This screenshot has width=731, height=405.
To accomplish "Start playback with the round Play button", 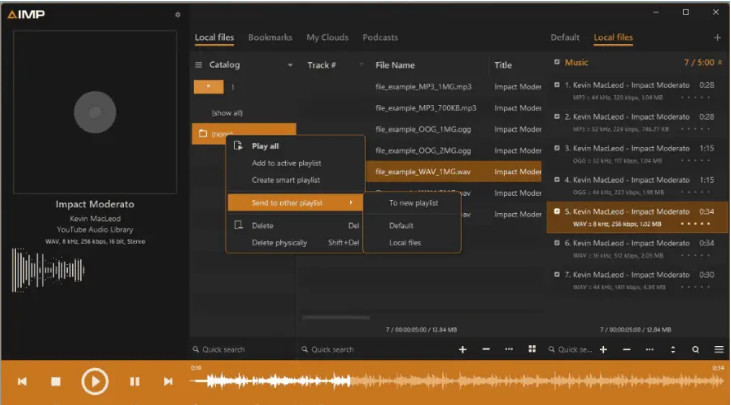I will 95,382.
